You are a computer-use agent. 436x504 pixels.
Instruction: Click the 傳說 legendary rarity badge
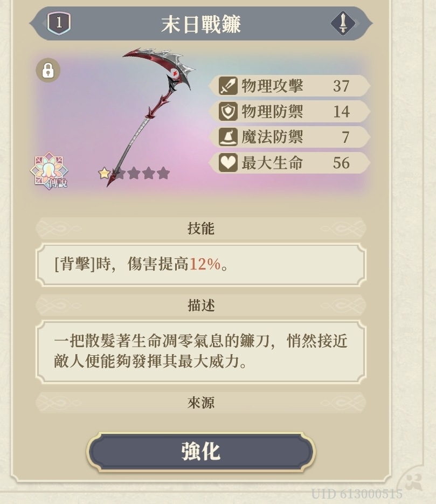point(49,170)
